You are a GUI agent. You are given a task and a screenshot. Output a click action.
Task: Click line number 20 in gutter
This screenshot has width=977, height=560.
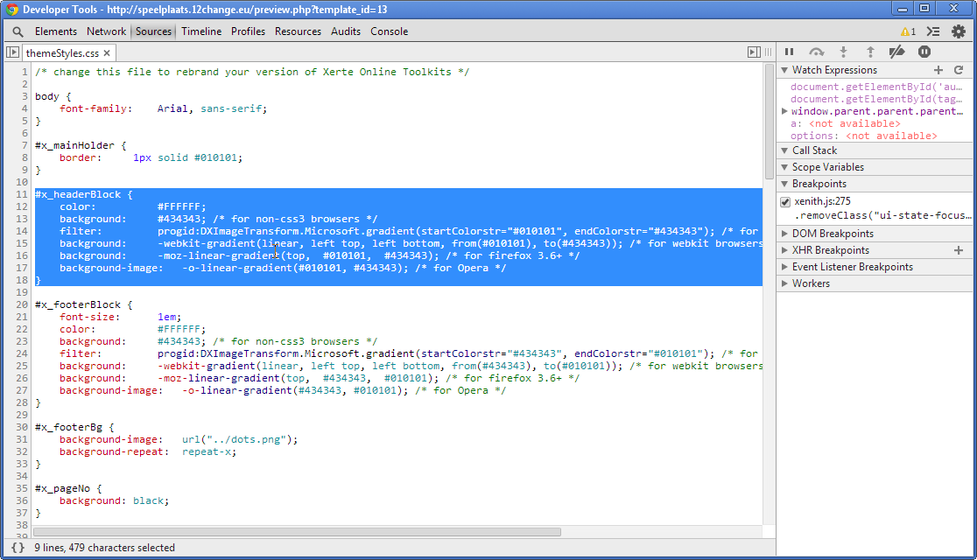click(22, 304)
